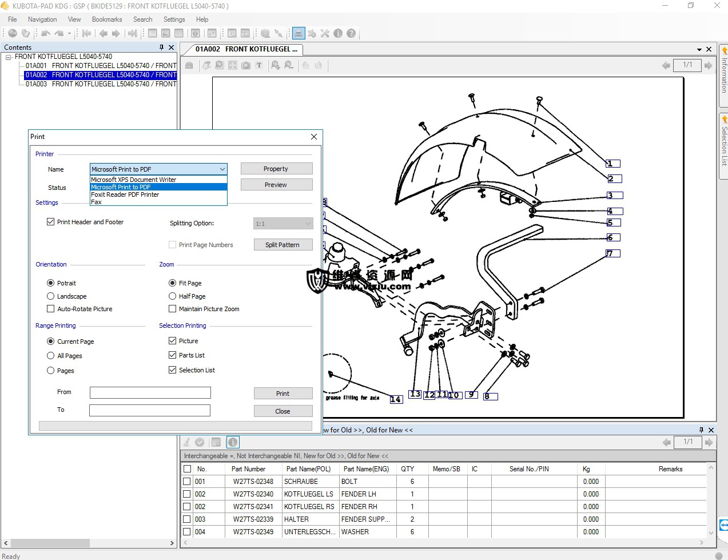Choose Fax from printer list
The height and width of the screenshot is (560, 728).
pyautogui.click(x=158, y=202)
